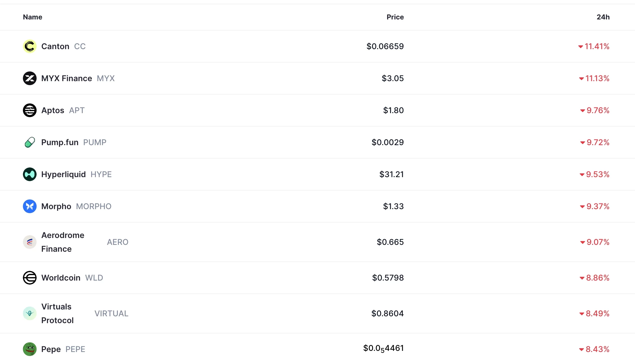Open Pump.fun via its pill icon
Viewport: 635px width, 364px height.
[29, 142]
